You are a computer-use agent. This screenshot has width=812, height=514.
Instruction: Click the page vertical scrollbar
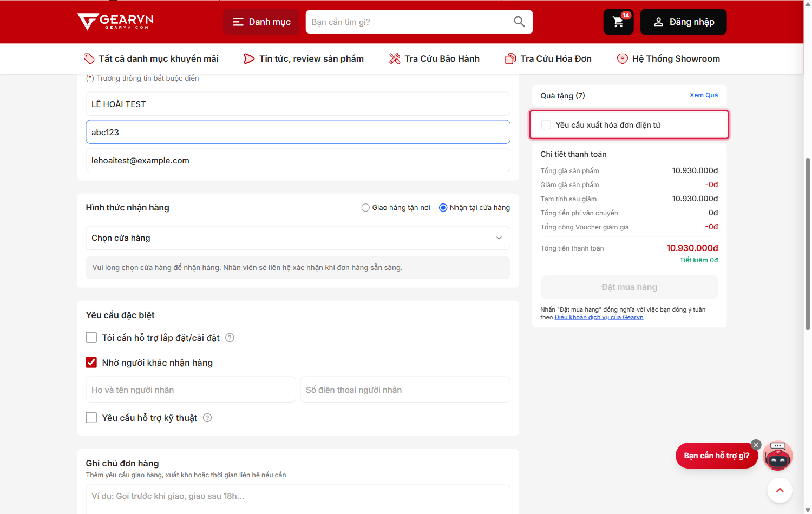[x=808, y=243]
